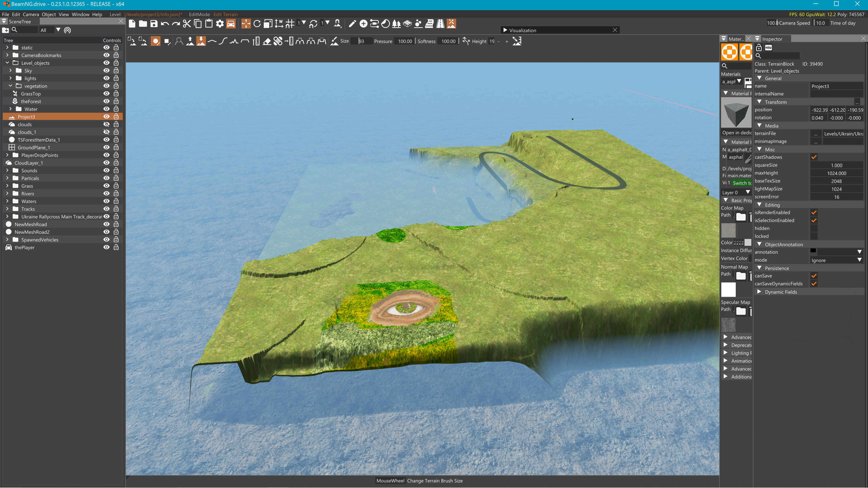The image size is (868, 488).
Task: Toggle the vehicle car icon in the toolbar
Action: pyautogui.click(x=231, y=23)
